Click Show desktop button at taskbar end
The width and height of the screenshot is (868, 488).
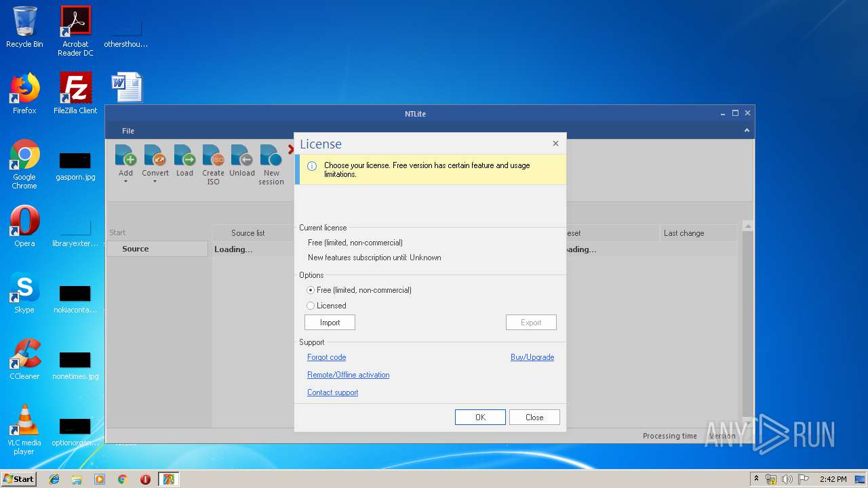click(x=860, y=479)
